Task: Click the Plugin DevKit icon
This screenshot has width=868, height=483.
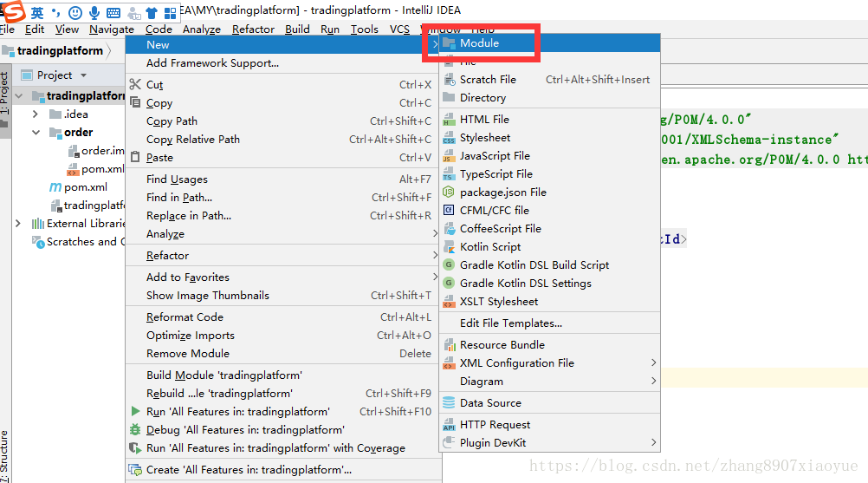Action: (449, 442)
